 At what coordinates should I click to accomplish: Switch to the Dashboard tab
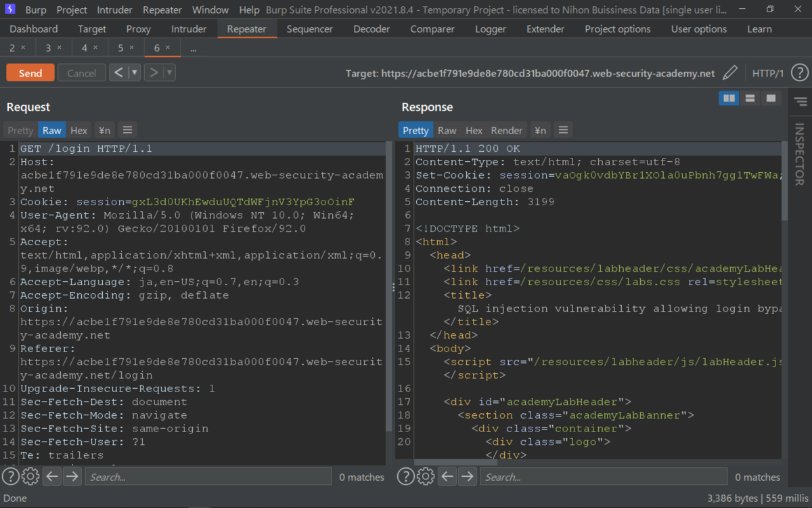(34, 29)
